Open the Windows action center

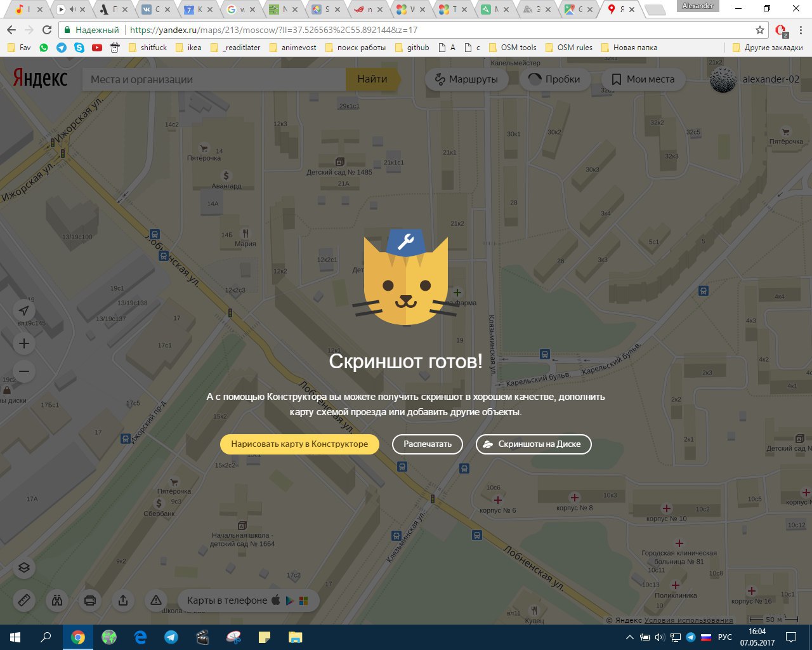(791, 637)
